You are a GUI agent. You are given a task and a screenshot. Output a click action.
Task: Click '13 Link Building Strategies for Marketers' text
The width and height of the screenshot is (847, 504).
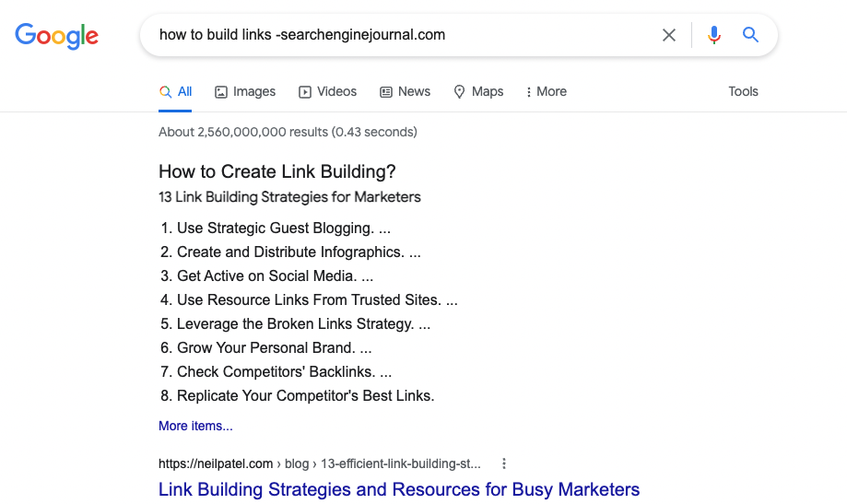click(289, 197)
